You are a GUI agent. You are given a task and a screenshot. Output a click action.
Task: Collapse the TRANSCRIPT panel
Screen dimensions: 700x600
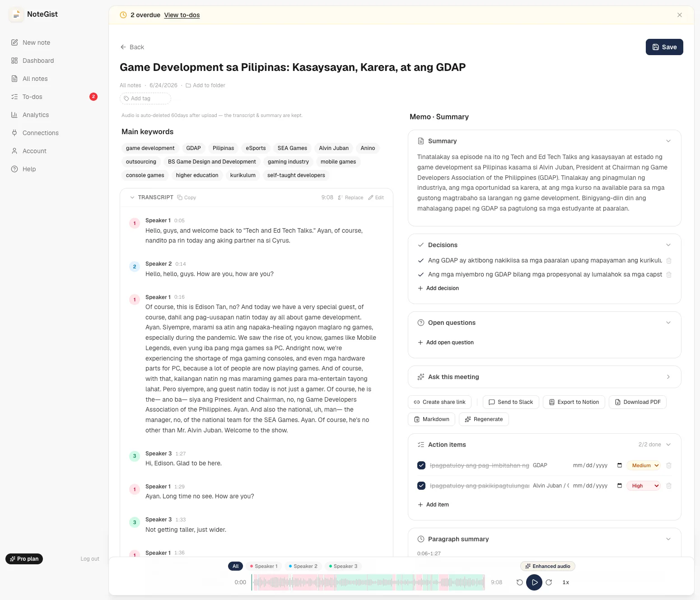tap(132, 197)
